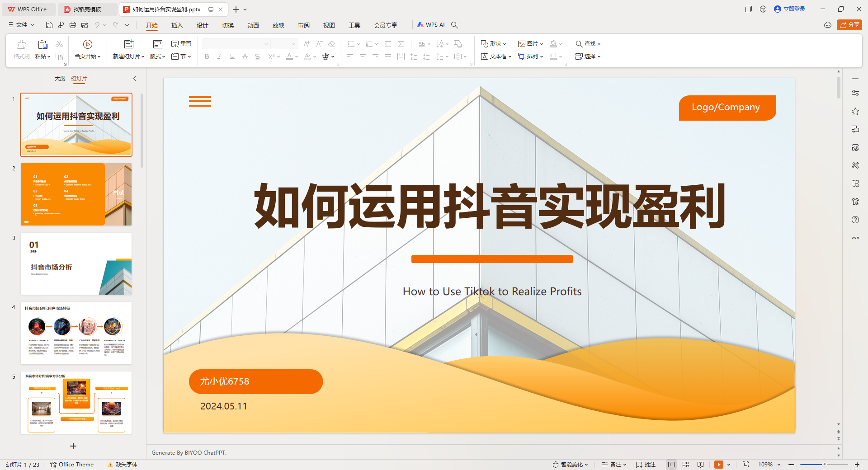Click the search magnifier icon in menu bar
This screenshot has height=470, width=868.
point(455,25)
